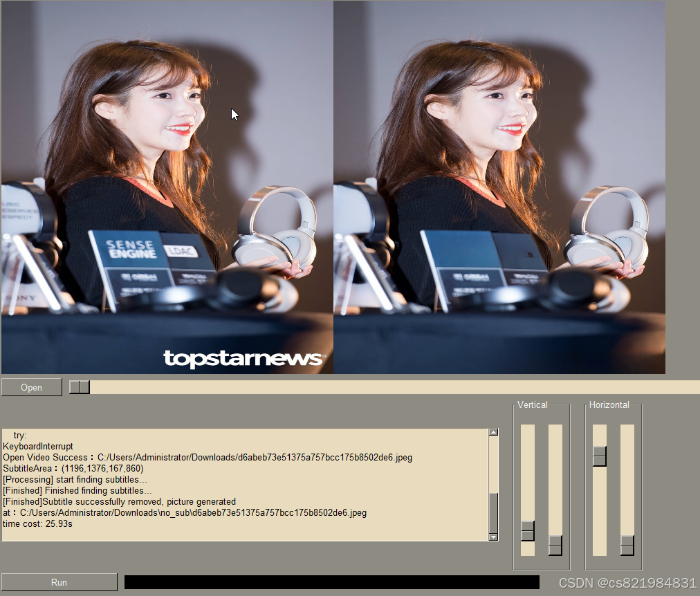The image size is (700, 596).
Task: Click the "Horizontal" group label
Action: (x=609, y=404)
